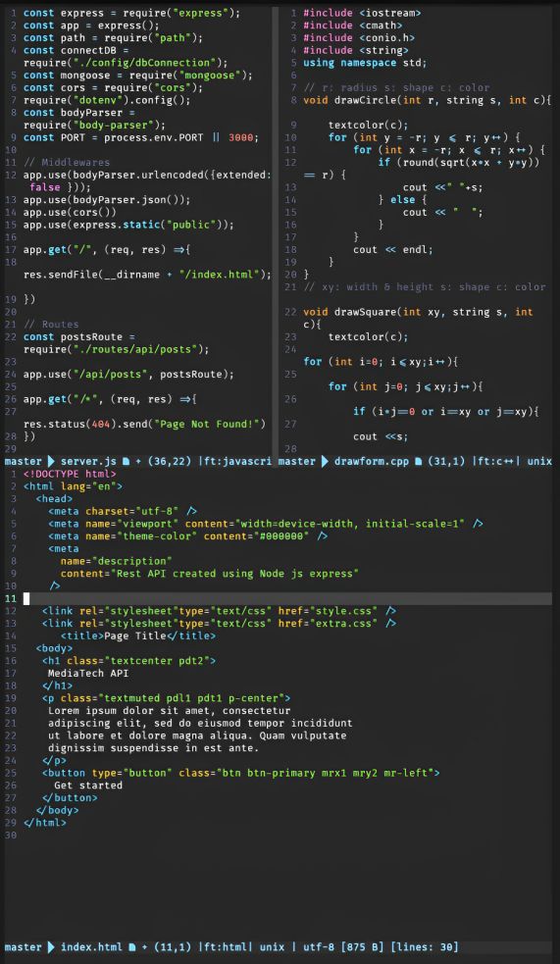
Task: Click the '[lines: 30]' indicator
Action: [424, 946]
